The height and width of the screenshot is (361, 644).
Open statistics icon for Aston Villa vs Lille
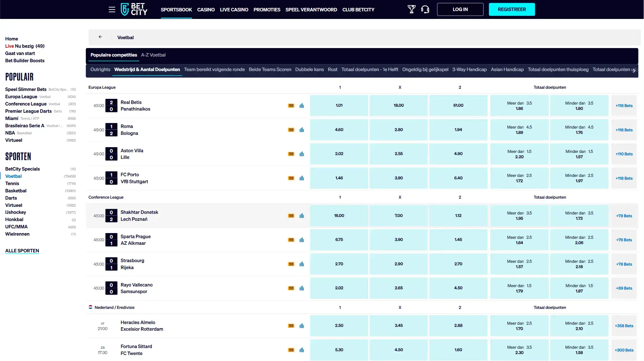(302, 154)
